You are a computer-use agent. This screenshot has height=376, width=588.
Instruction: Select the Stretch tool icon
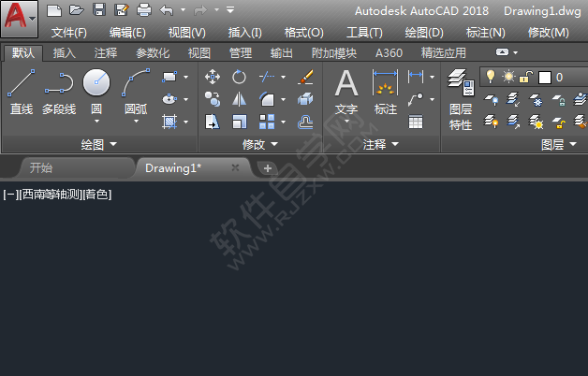213,122
